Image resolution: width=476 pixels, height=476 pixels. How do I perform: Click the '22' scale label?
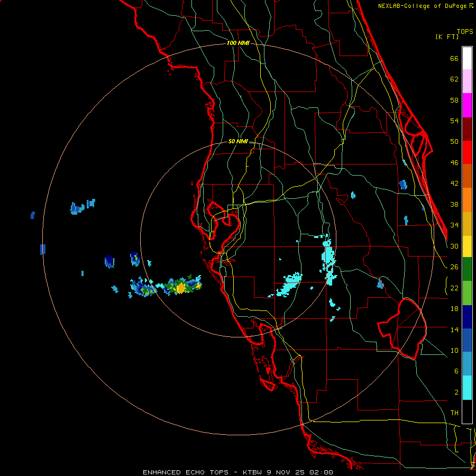(x=454, y=288)
